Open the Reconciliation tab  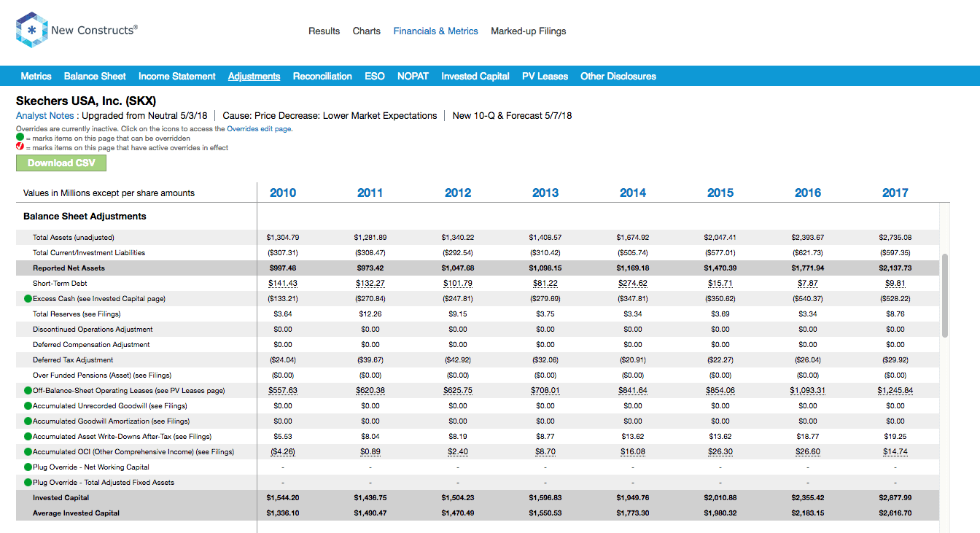click(x=322, y=76)
